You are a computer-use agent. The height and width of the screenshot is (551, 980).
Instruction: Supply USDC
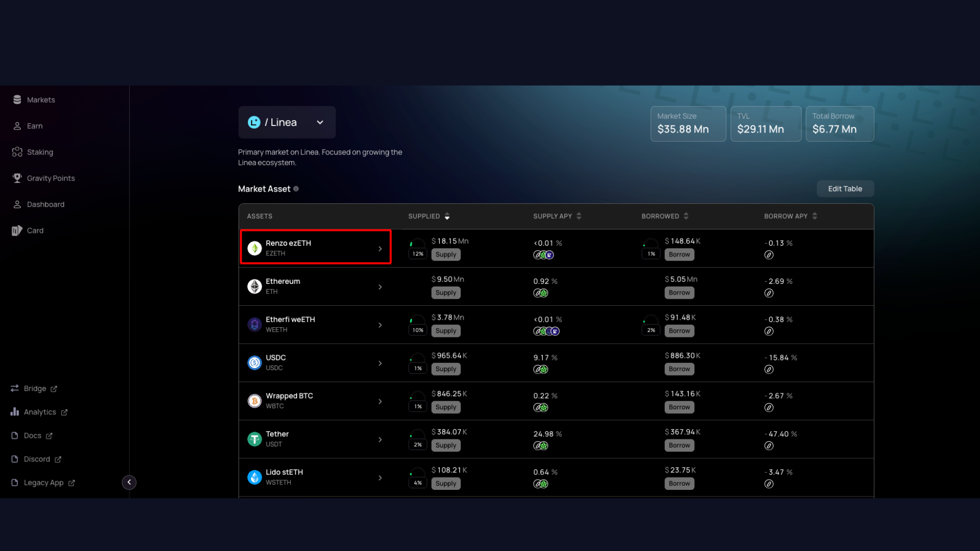pos(446,369)
